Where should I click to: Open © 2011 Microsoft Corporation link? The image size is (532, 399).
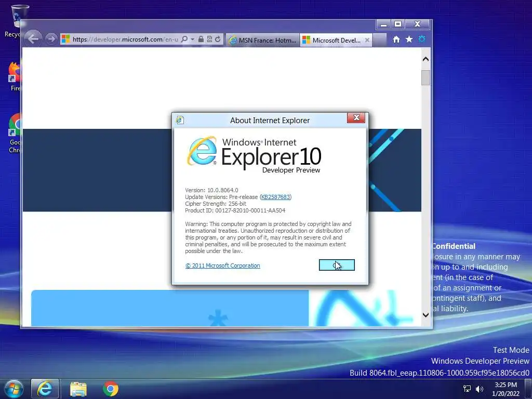point(222,265)
